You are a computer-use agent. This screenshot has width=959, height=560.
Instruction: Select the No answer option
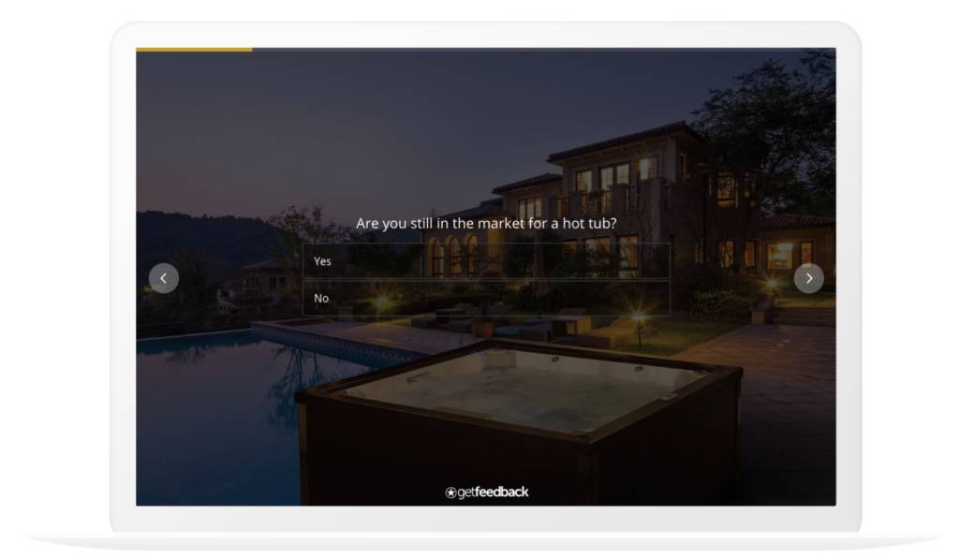click(486, 299)
